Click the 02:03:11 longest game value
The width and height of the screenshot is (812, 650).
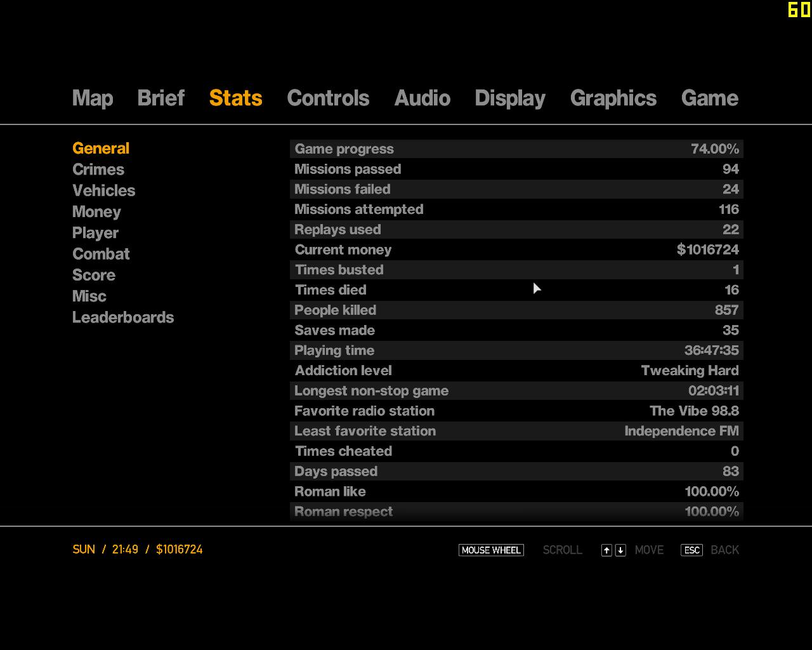tap(714, 390)
